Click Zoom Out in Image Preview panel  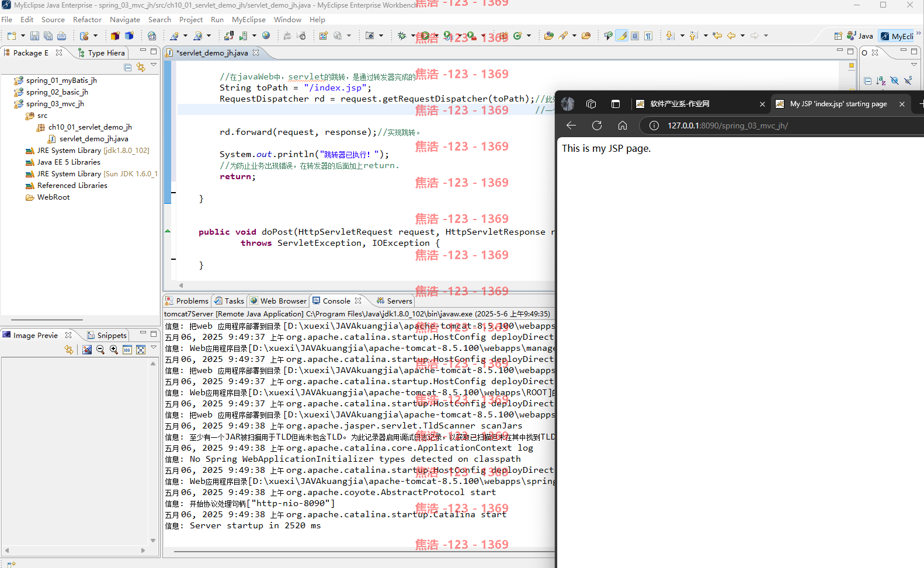[100, 350]
